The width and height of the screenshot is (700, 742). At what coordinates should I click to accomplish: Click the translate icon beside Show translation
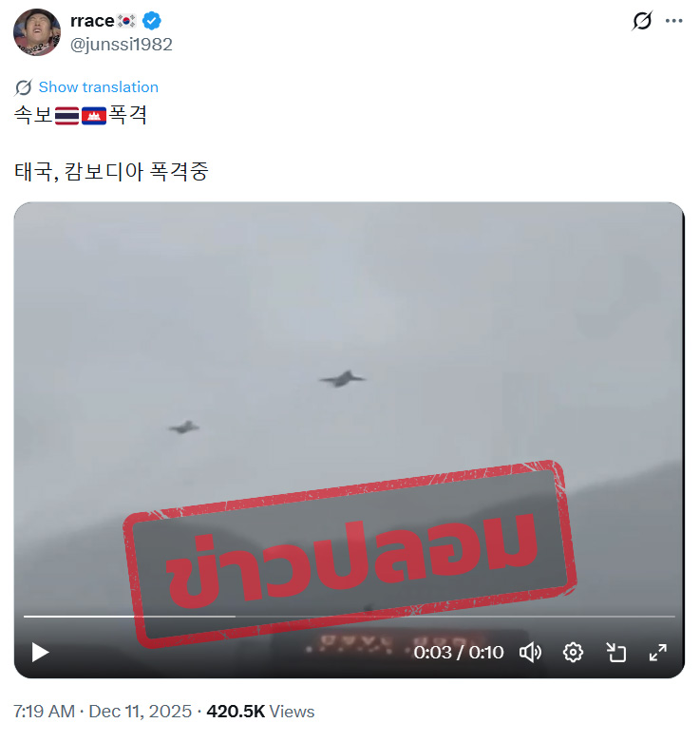[x=23, y=87]
